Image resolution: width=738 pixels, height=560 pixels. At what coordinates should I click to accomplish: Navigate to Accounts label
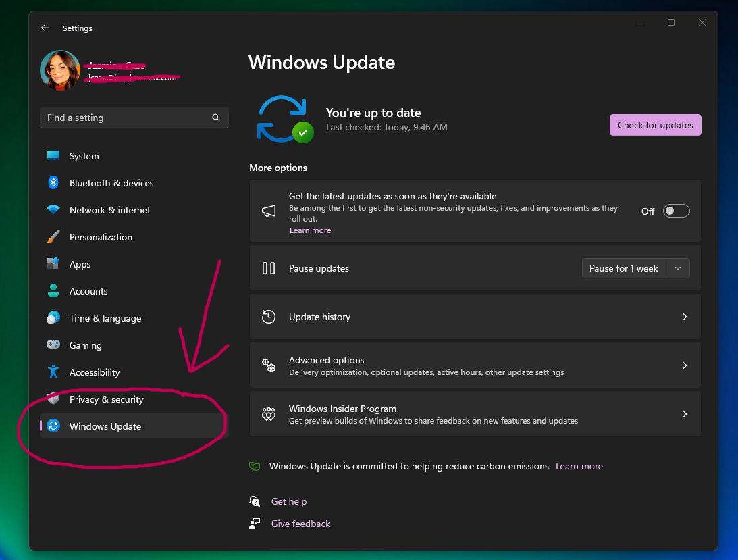(x=88, y=291)
